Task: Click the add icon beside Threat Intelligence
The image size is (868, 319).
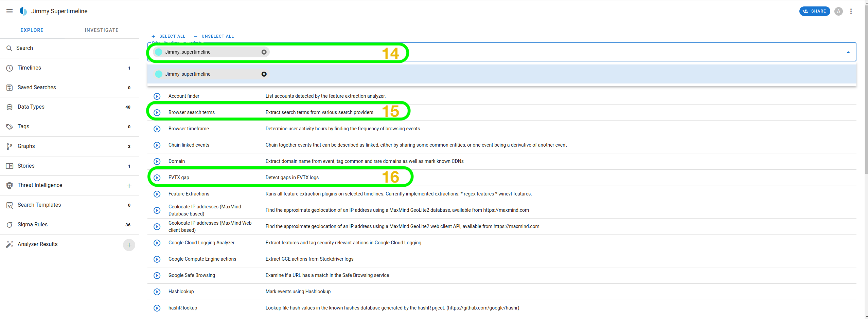Action: coord(129,186)
